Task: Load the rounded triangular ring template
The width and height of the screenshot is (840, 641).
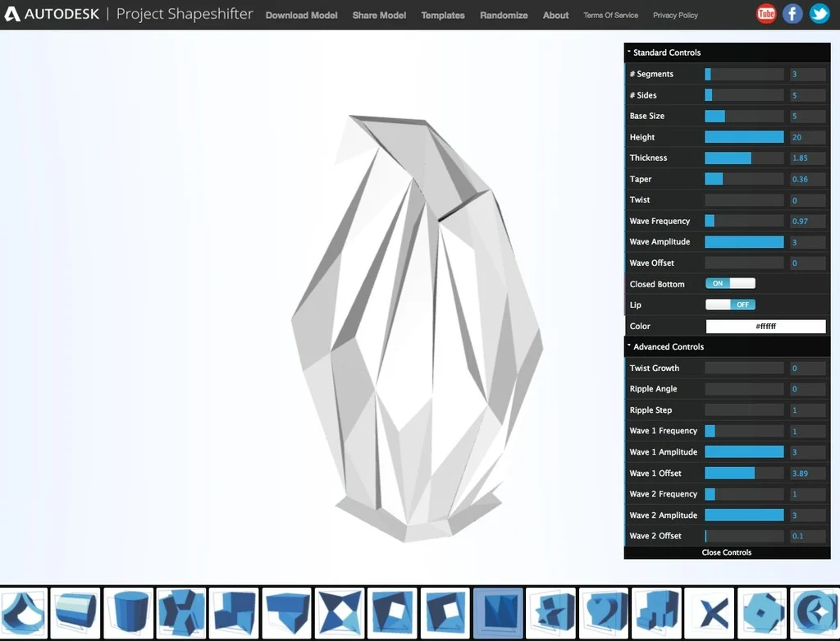Action: point(24,612)
